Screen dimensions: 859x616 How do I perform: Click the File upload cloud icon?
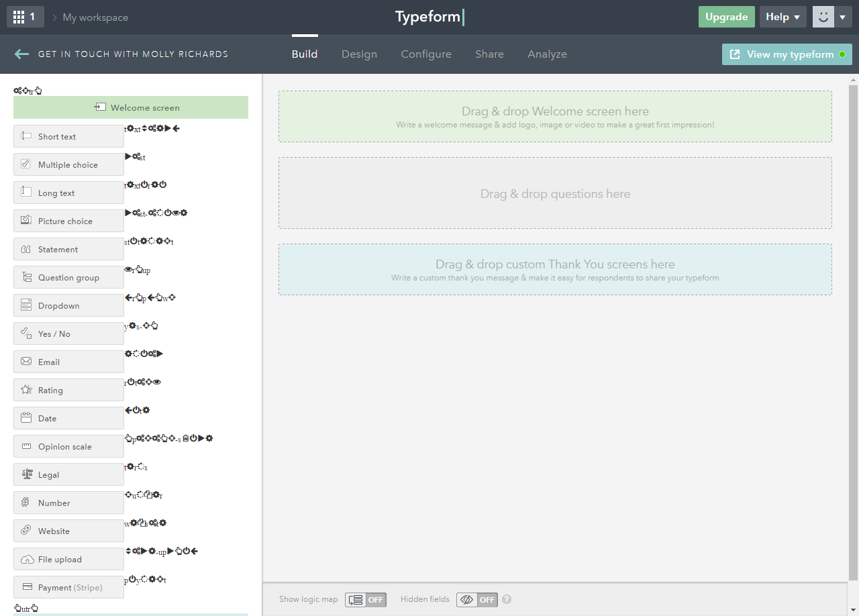[x=27, y=559]
